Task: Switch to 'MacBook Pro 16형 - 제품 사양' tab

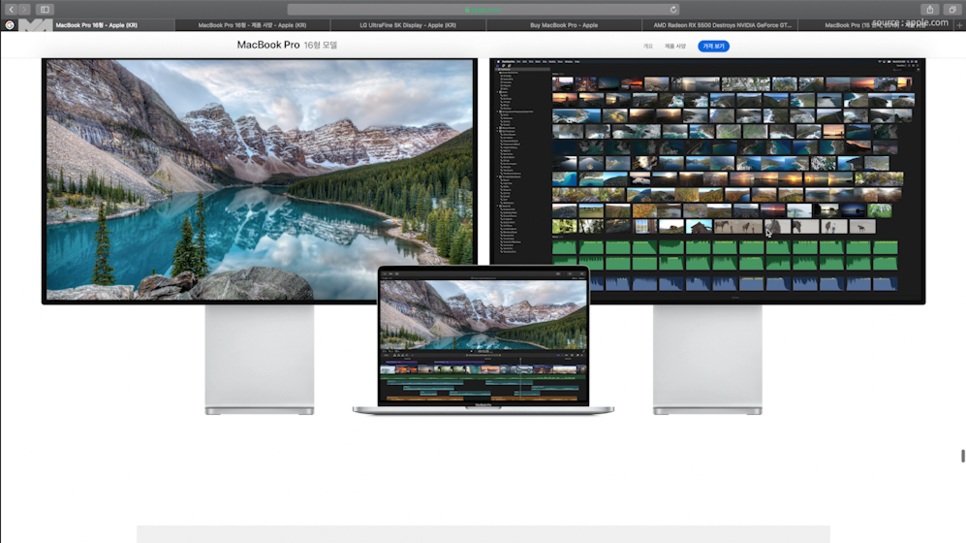Action: point(253,25)
